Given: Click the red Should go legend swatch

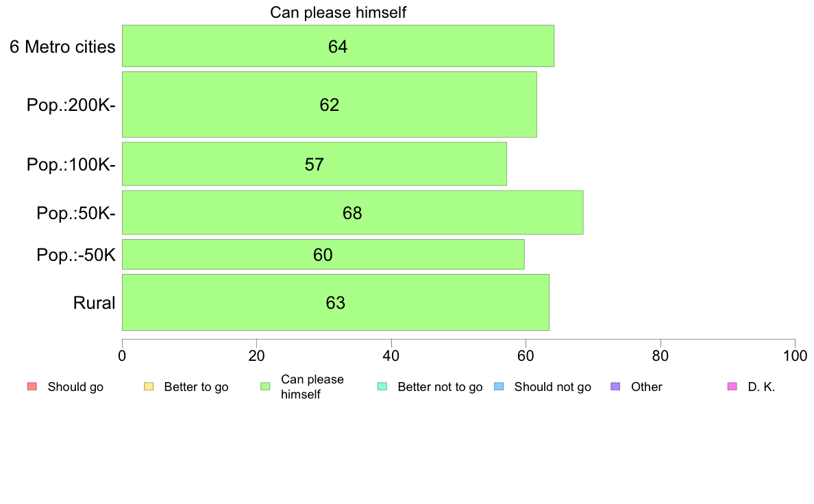Looking at the screenshot, I should point(32,387).
